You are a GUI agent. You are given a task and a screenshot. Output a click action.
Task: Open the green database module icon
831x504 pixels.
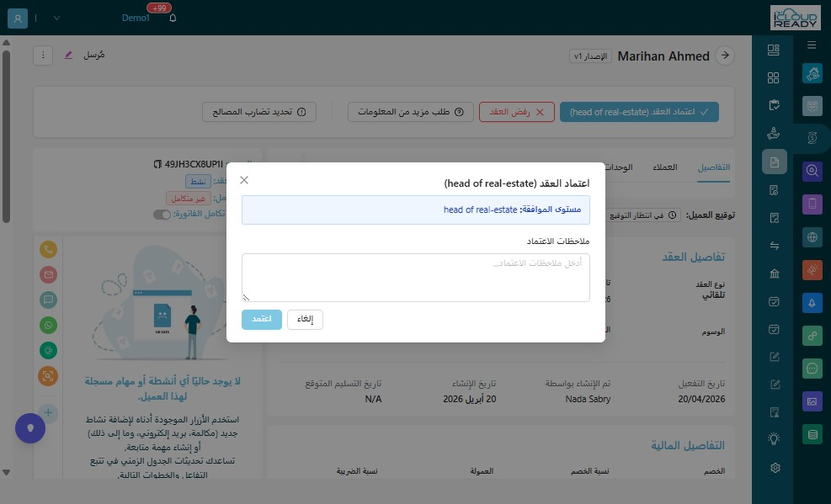point(812,434)
